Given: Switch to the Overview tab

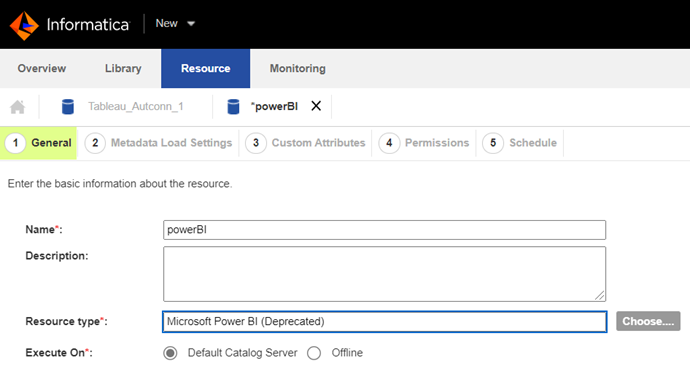Looking at the screenshot, I should 42,69.
